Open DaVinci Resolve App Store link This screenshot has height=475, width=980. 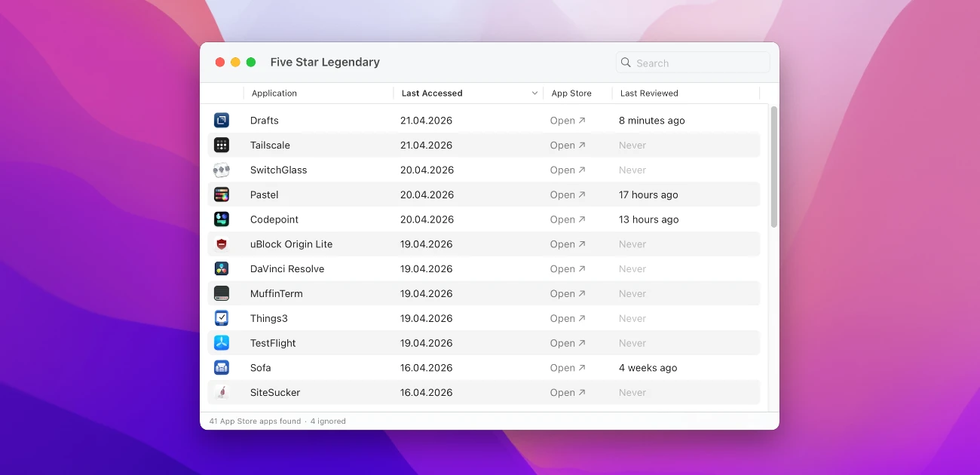[568, 269]
